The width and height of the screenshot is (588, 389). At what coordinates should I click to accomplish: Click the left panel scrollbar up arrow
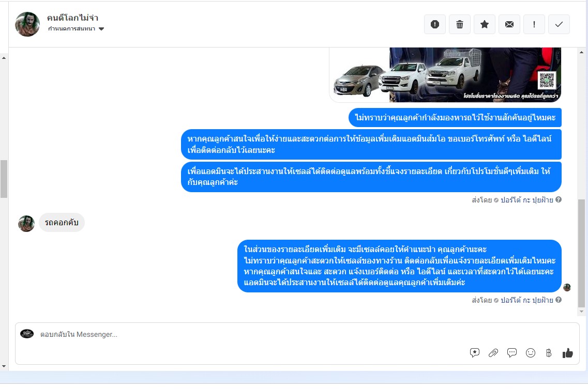click(x=4, y=58)
